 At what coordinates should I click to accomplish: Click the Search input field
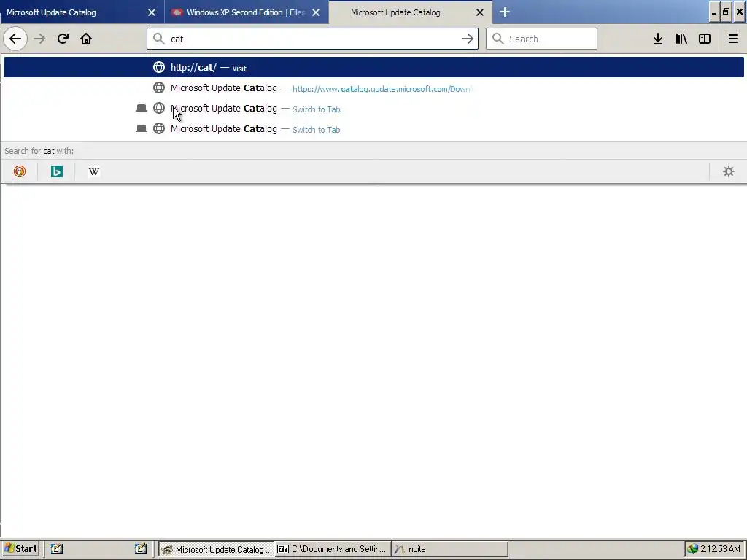pyautogui.click(x=541, y=39)
